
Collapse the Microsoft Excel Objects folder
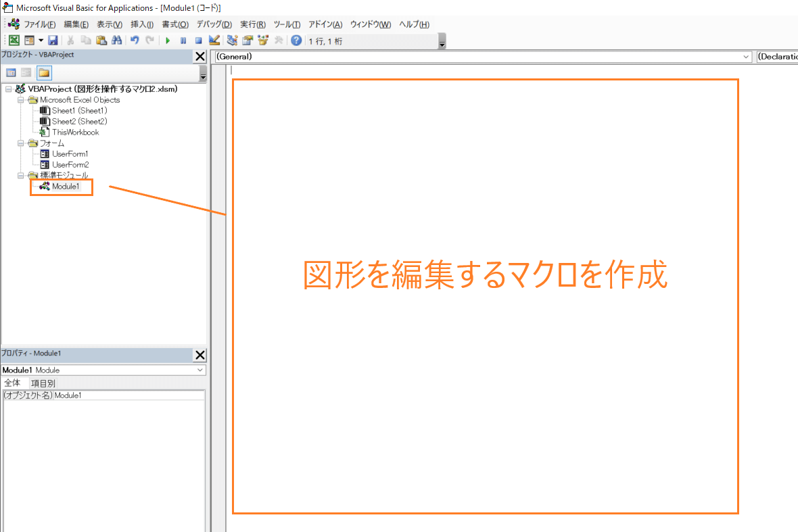[21, 99]
